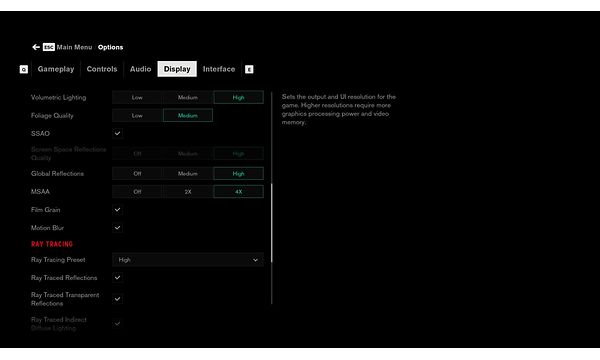Set Volumetric Lighting to Medium
Viewport: 600px width, 360px height.
click(x=188, y=98)
